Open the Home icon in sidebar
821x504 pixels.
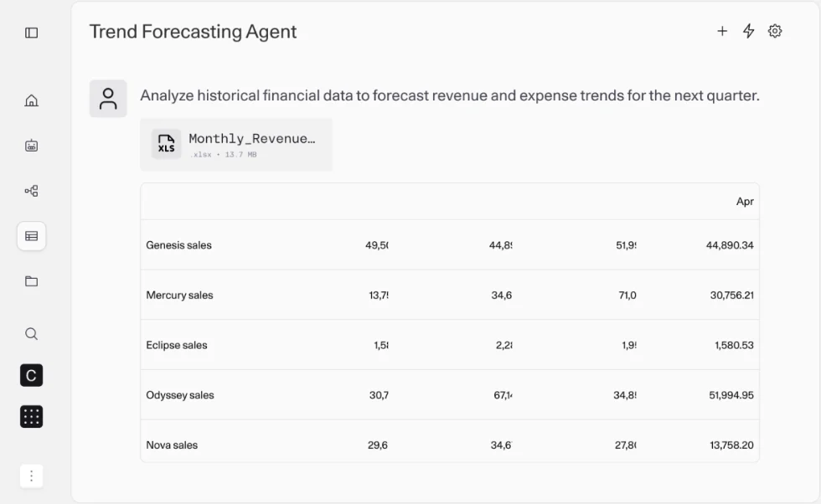click(32, 100)
